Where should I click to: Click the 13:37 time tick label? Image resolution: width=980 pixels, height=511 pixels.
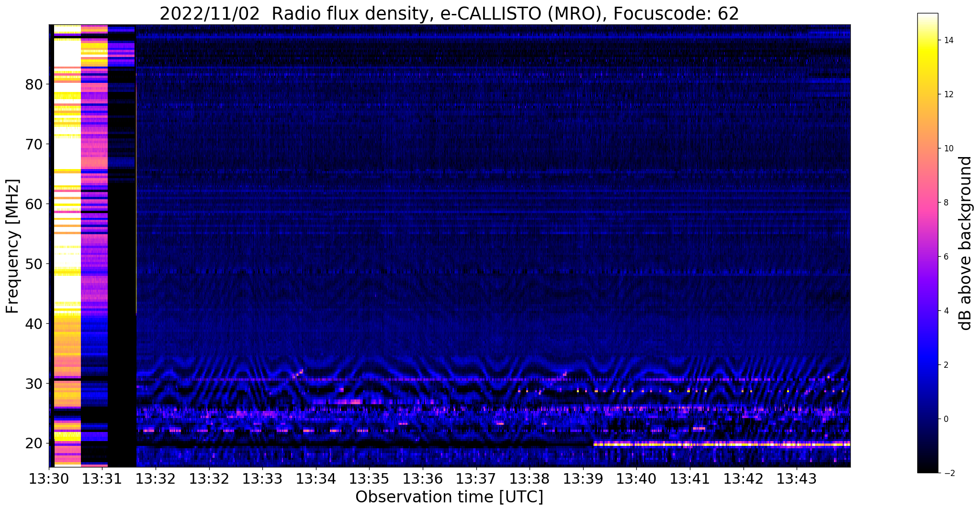click(x=476, y=479)
